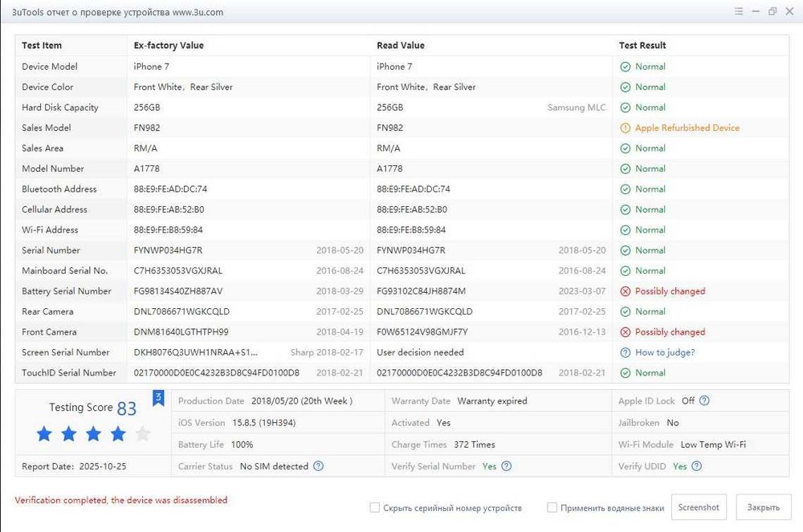Click the red cross icon for Front Camera
The image size is (803, 532).
click(625, 332)
